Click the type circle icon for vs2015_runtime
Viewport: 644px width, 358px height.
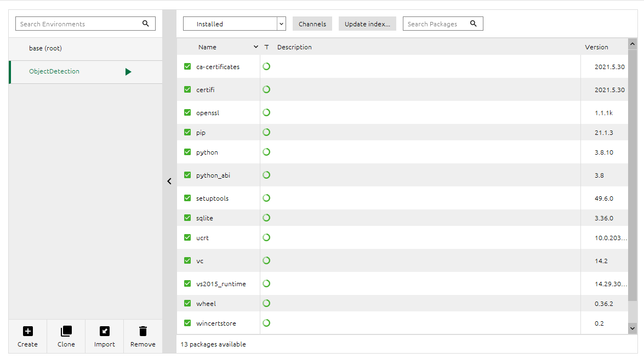[x=266, y=283]
